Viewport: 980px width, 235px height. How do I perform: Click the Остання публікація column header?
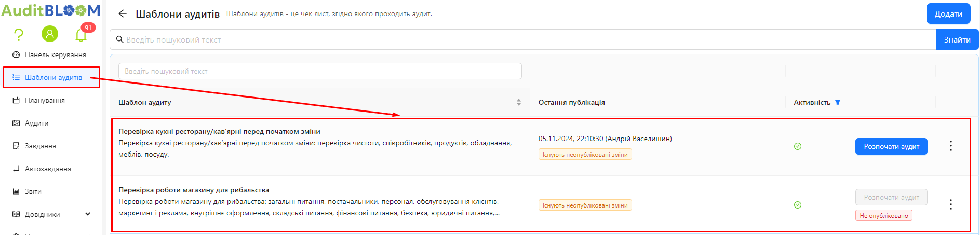(x=571, y=102)
